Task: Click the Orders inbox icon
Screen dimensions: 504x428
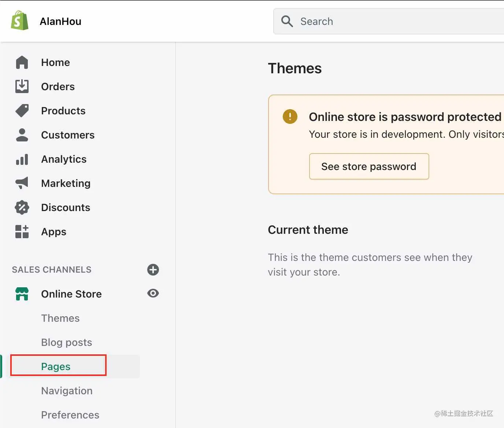Action: 22,86
